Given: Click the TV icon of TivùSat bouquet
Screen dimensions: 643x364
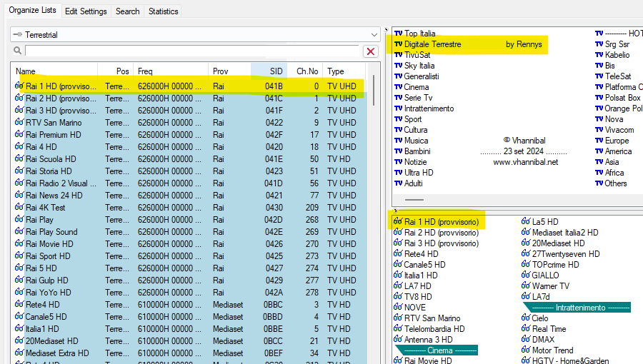Looking at the screenshot, I should [x=398, y=55].
